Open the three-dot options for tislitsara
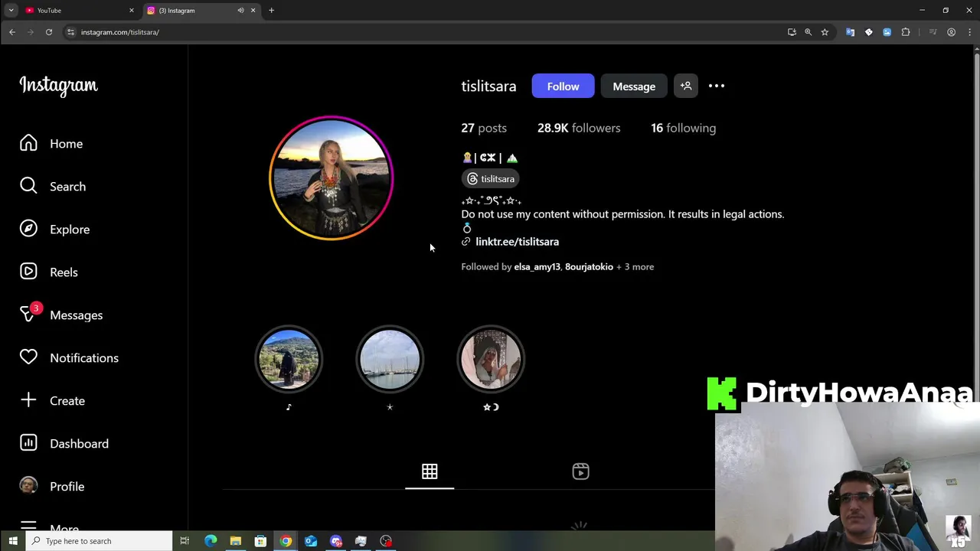Viewport: 980px width, 551px height. [717, 86]
